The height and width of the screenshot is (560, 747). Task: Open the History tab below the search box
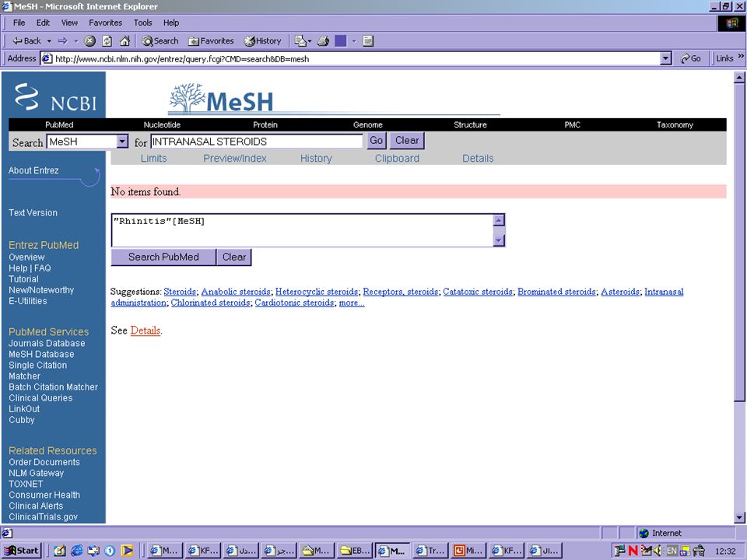pyautogui.click(x=316, y=158)
